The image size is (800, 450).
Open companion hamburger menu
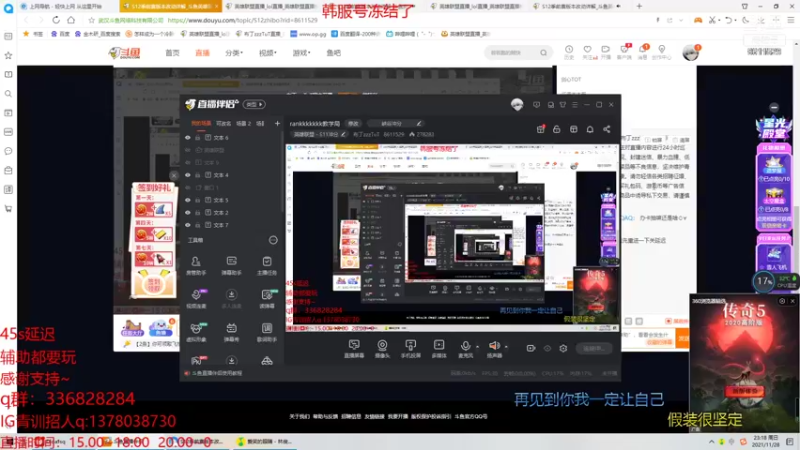click(575, 105)
